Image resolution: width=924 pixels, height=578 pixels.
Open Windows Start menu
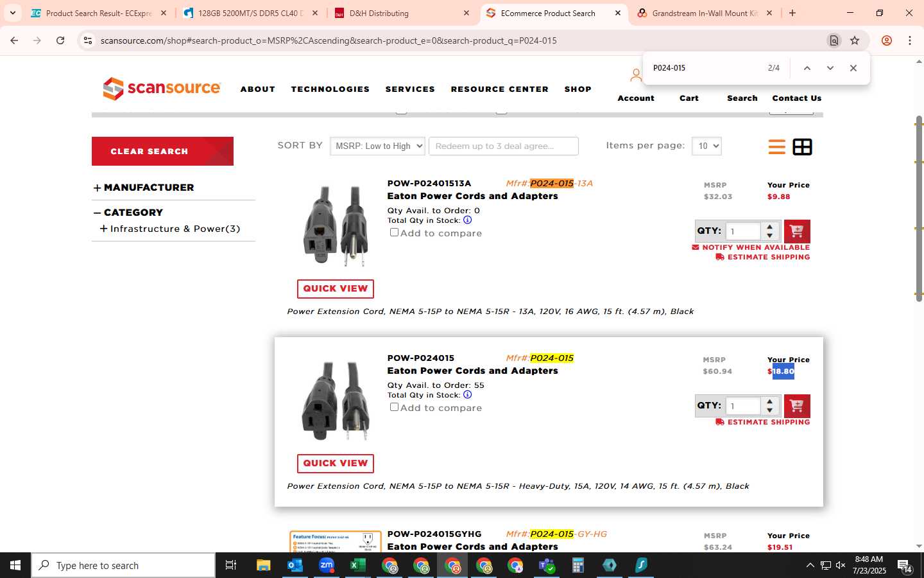point(15,565)
